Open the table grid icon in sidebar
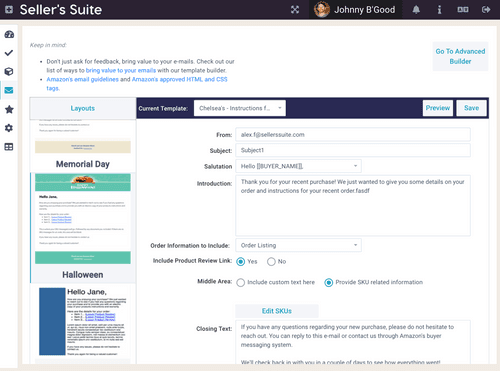The width and height of the screenshot is (500, 371). 9,147
